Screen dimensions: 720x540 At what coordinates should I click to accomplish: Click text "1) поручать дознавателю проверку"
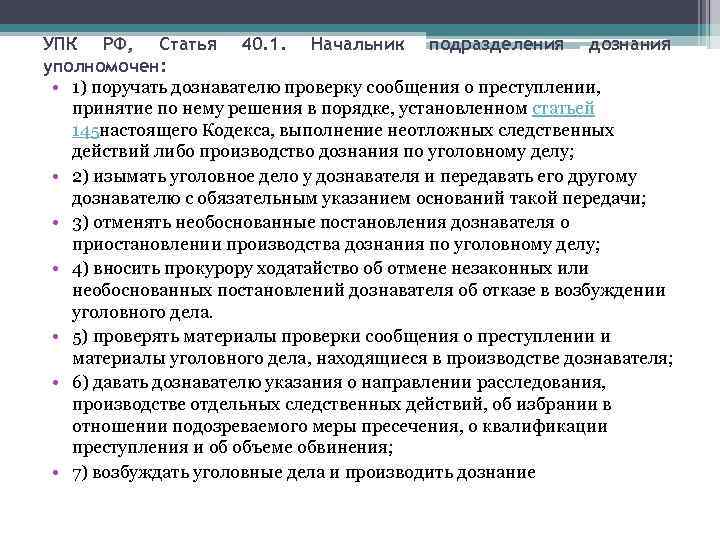(x=217, y=88)
